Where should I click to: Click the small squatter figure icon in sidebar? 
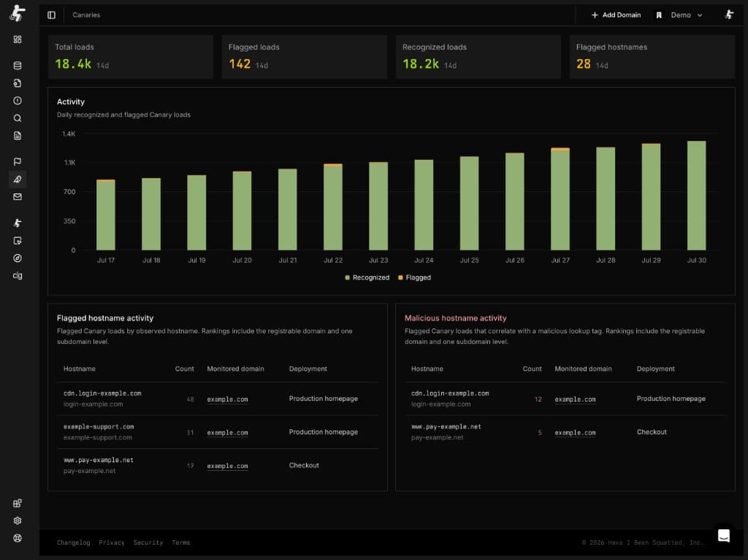(18, 223)
